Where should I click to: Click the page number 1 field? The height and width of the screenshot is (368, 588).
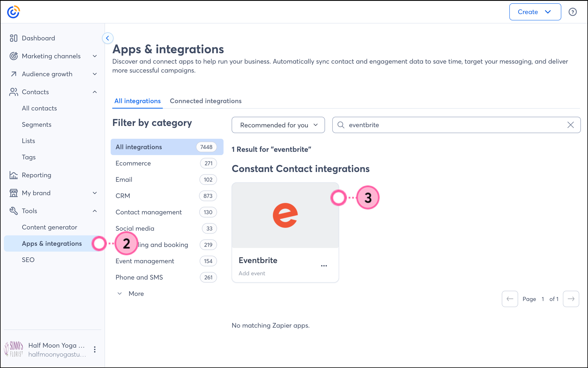pyautogui.click(x=543, y=299)
